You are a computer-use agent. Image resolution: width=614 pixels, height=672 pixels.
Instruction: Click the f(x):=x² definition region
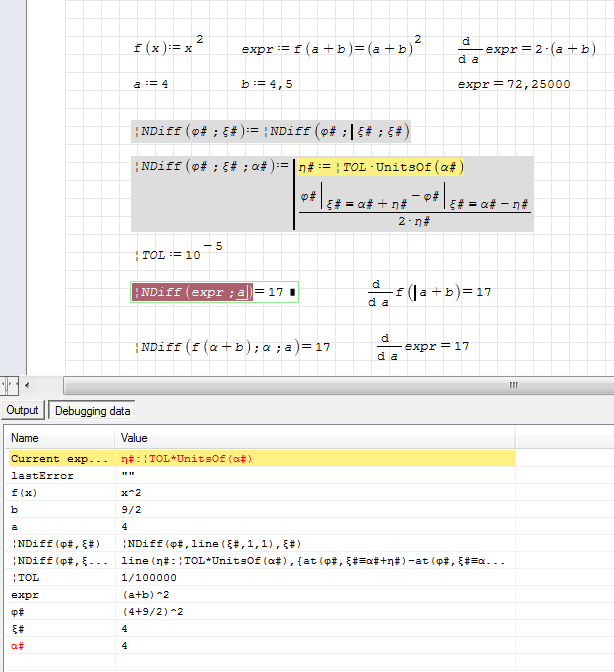pos(168,47)
